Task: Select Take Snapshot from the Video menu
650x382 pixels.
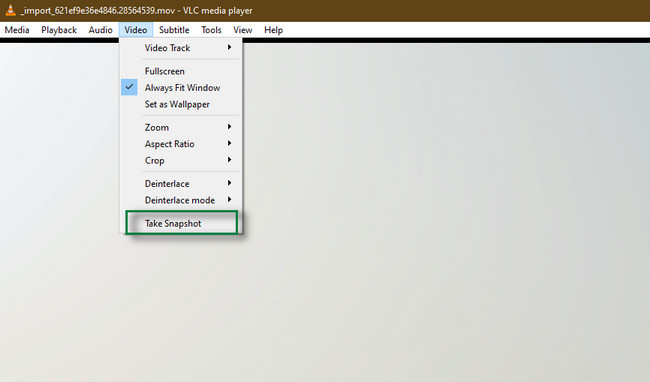Action: pyautogui.click(x=182, y=223)
